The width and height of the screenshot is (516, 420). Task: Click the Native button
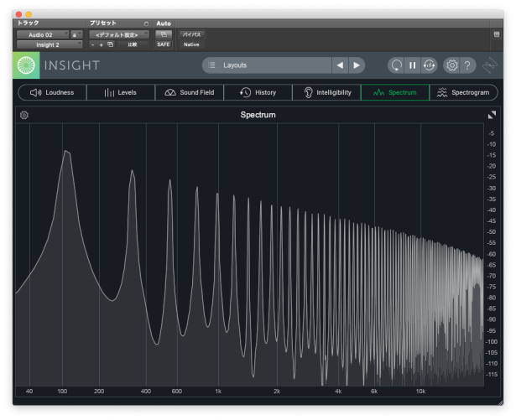[x=191, y=44]
